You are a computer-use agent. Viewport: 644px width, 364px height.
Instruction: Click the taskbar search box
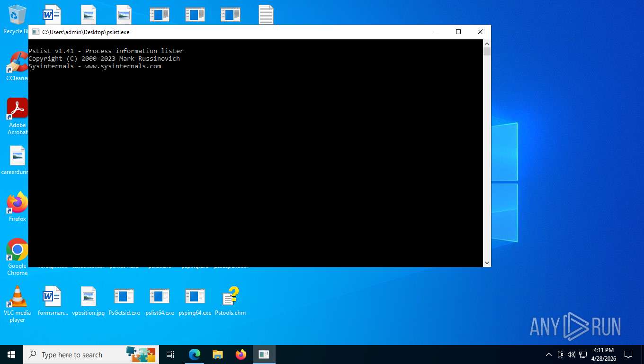(x=91, y=355)
